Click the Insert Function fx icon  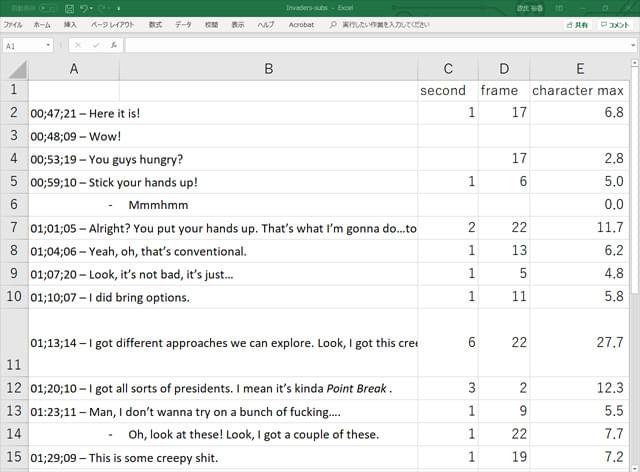coord(114,45)
